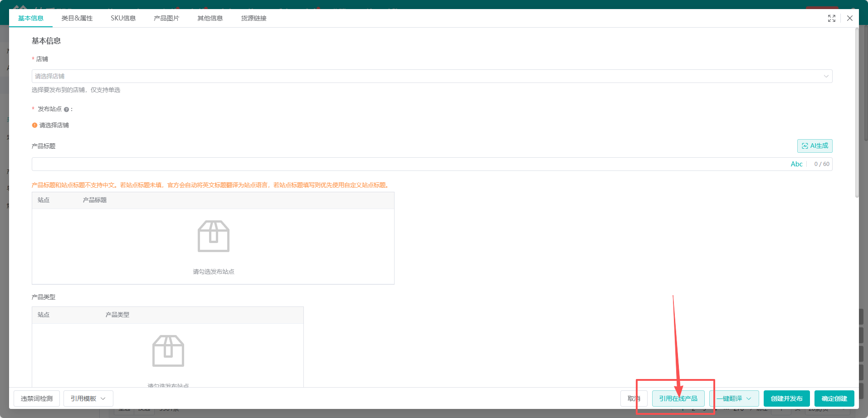The height and width of the screenshot is (418, 868).
Task: Click into the 产品标题 input field
Action: (408, 164)
